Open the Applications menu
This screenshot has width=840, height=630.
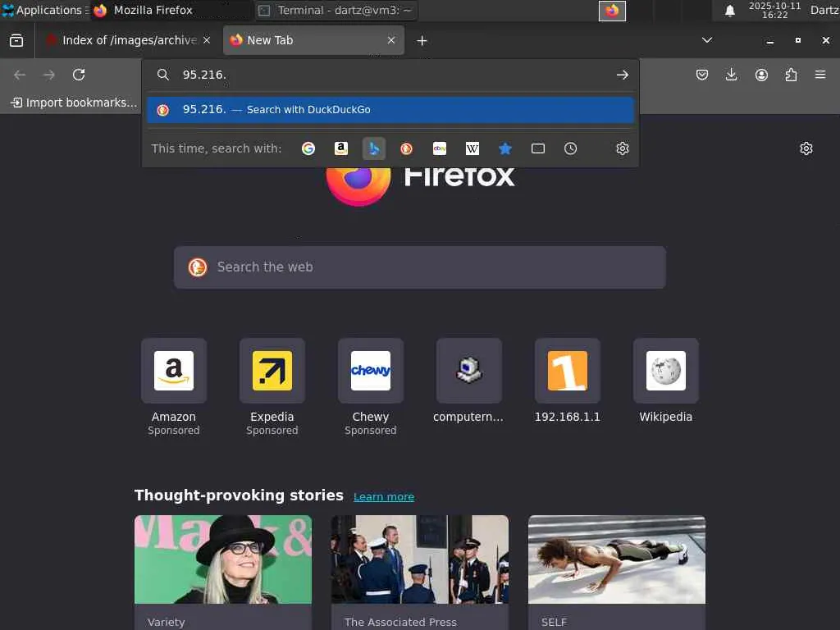pyautogui.click(x=44, y=10)
